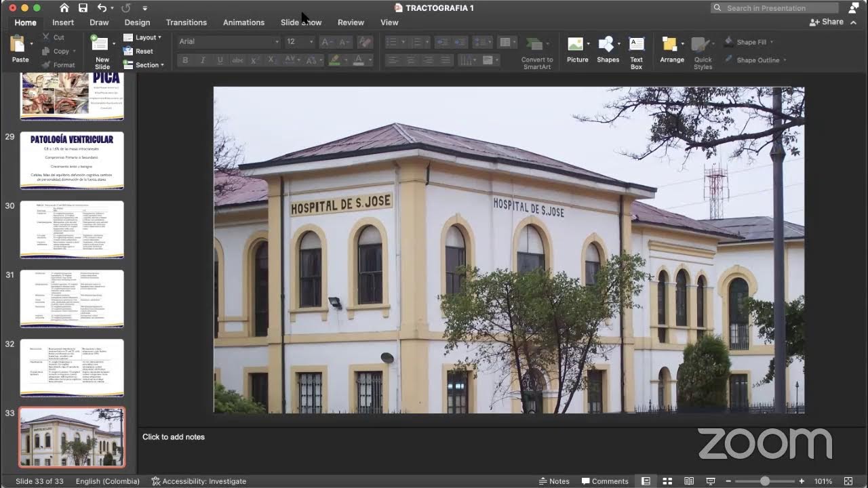This screenshot has height=488, width=868.
Task: Fit slide to current window
Action: click(x=848, y=481)
